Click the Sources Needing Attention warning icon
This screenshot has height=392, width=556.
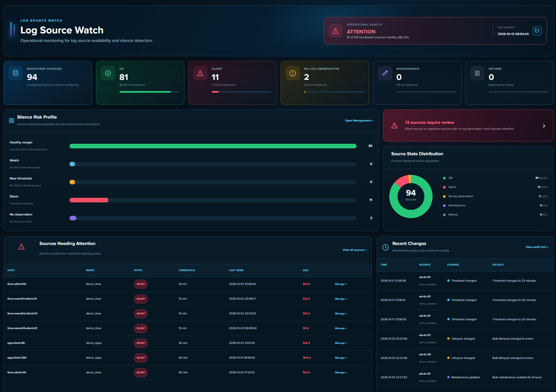tap(21, 247)
